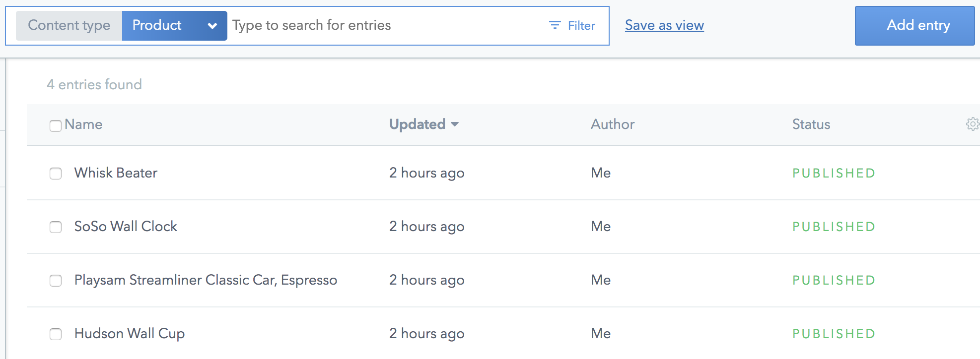Open the table column settings gear
This screenshot has height=359, width=980.
972,124
